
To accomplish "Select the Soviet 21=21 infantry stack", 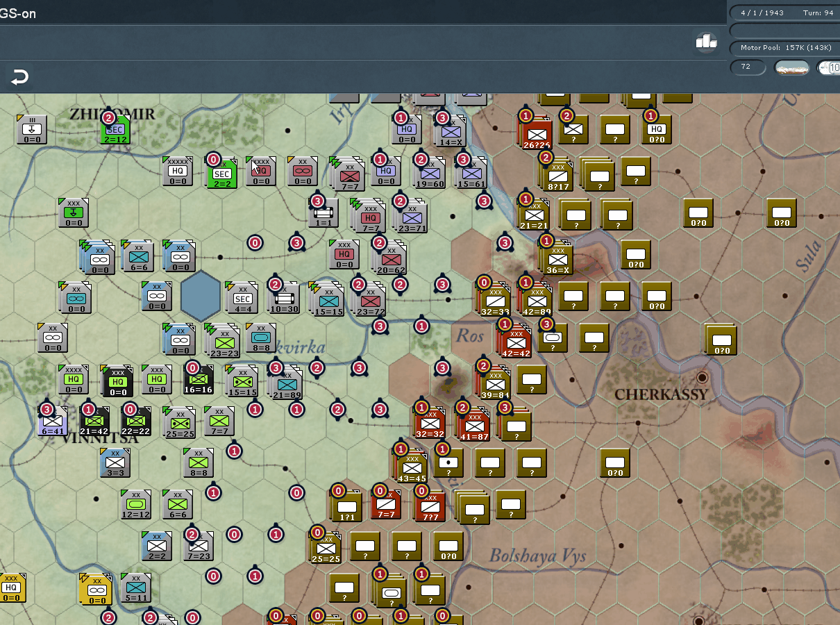I will pyautogui.click(x=534, y=215).
